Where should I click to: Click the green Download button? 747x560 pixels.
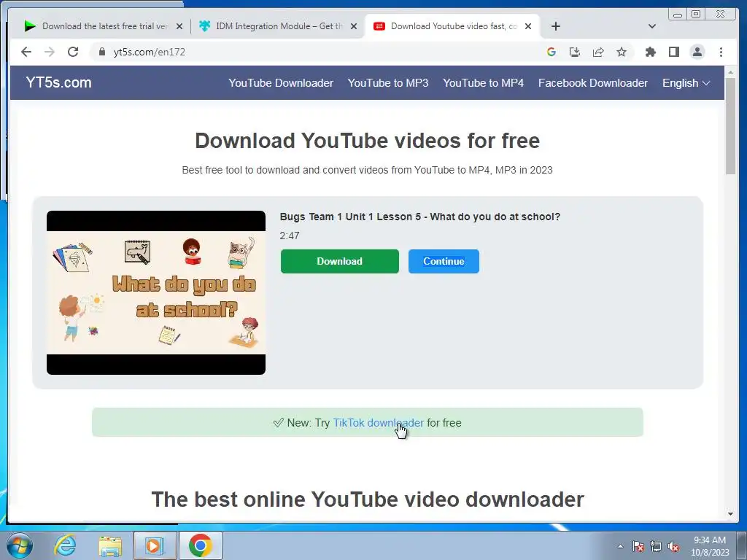tap(340, 261)
